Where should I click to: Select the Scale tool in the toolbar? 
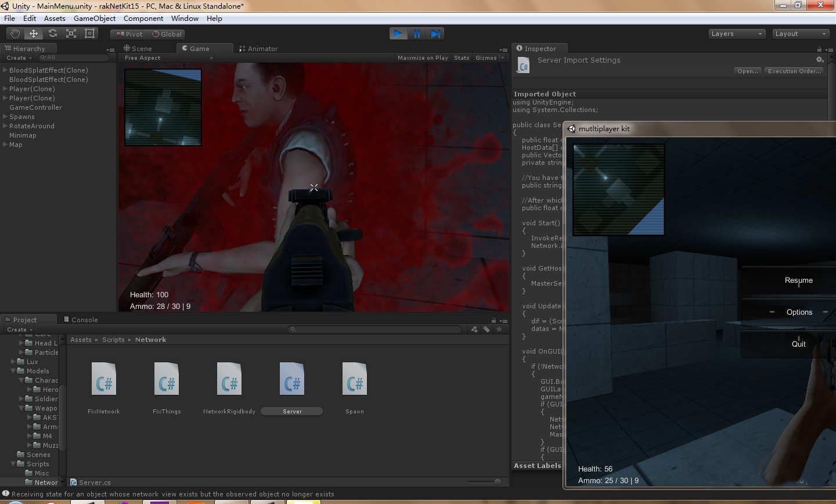[71, 34]
